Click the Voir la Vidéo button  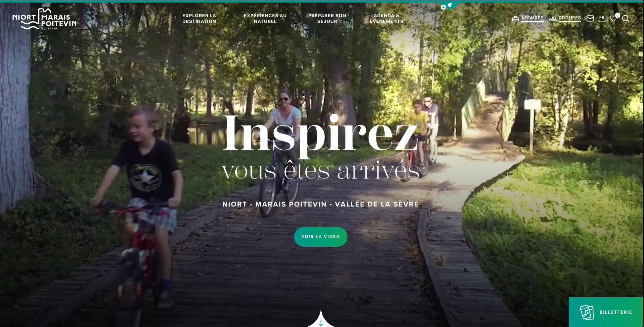coord(321,237)
